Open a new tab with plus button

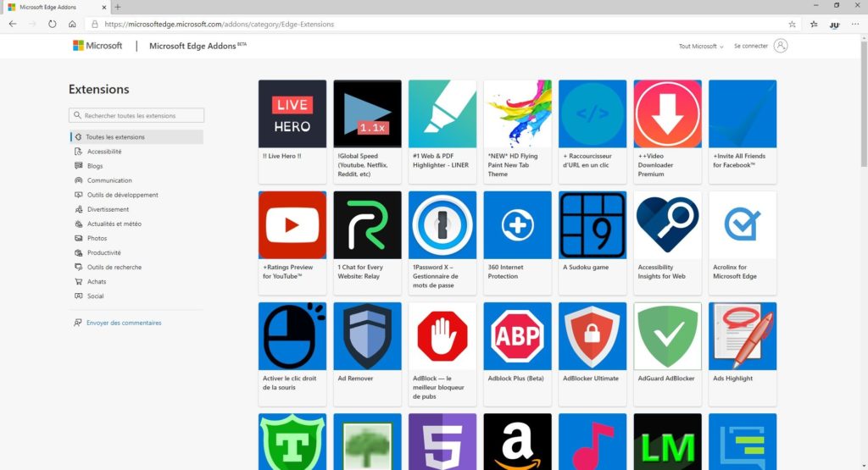pos(117,7)
